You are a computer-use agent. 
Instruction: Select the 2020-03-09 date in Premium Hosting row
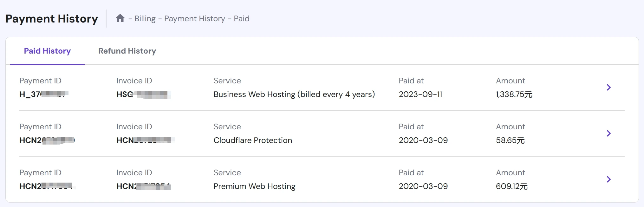click(423, 186)
